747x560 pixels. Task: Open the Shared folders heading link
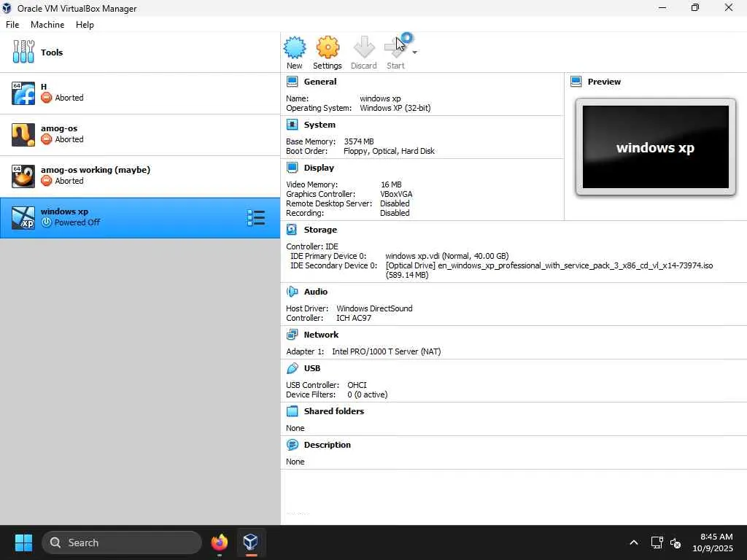coord(334,411)
